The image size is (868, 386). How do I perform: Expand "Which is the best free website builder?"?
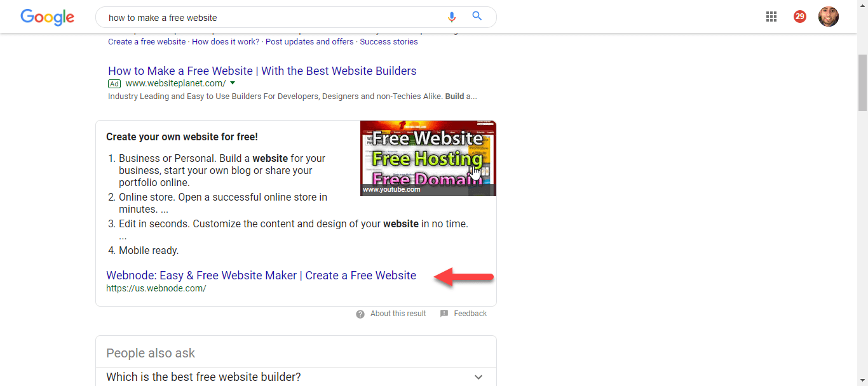(x=296, y=377)
